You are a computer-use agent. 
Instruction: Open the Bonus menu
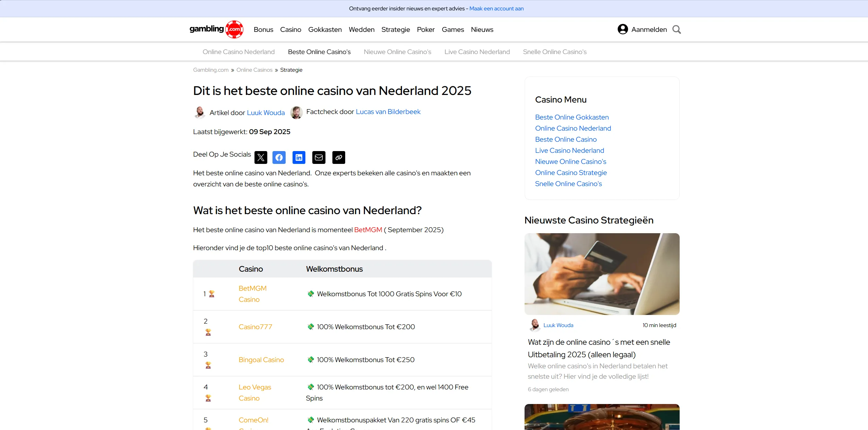click(263, 29)
